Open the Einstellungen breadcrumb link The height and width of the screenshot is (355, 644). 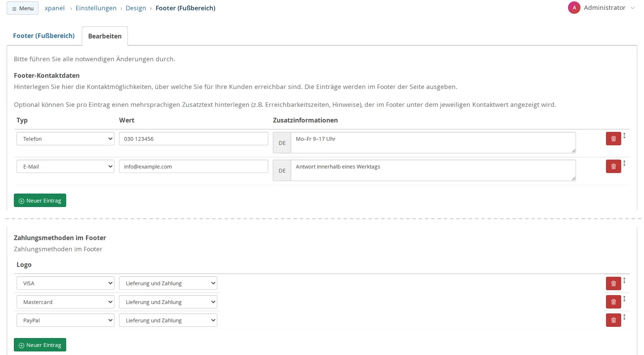pos(96,8)
